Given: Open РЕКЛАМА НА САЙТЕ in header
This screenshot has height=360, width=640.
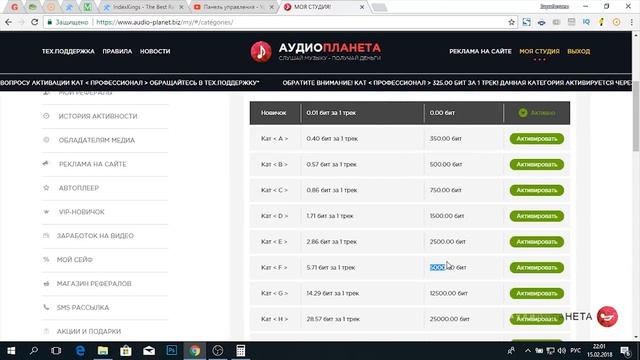Looking at the screenshot, I should (480, 51).
